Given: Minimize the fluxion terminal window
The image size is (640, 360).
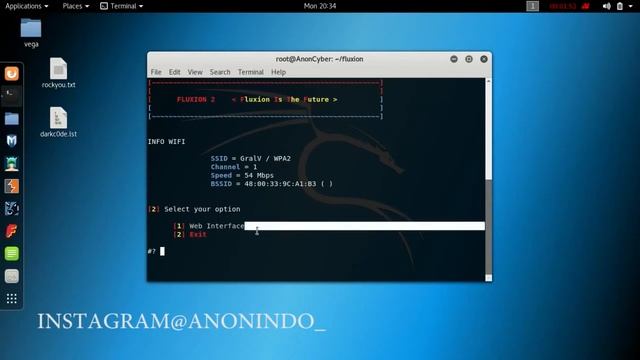Looking at the screenshot, I should coord(453,59).
